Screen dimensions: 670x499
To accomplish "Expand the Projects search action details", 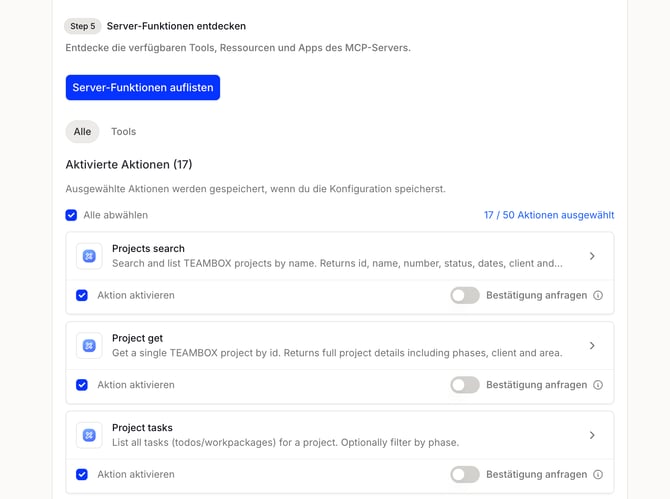I will (592, 256).
